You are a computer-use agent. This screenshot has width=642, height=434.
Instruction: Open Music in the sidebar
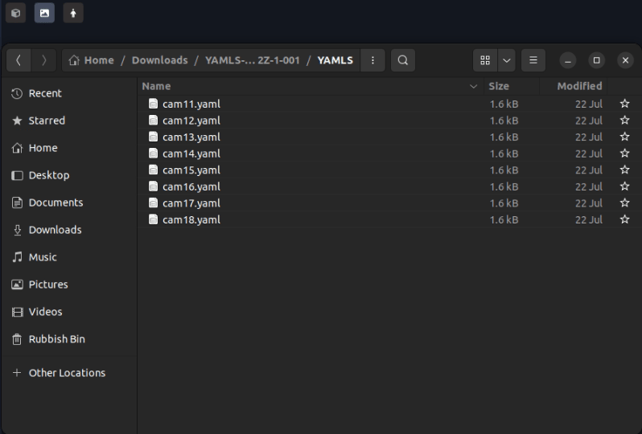click(x=69, y=257)
